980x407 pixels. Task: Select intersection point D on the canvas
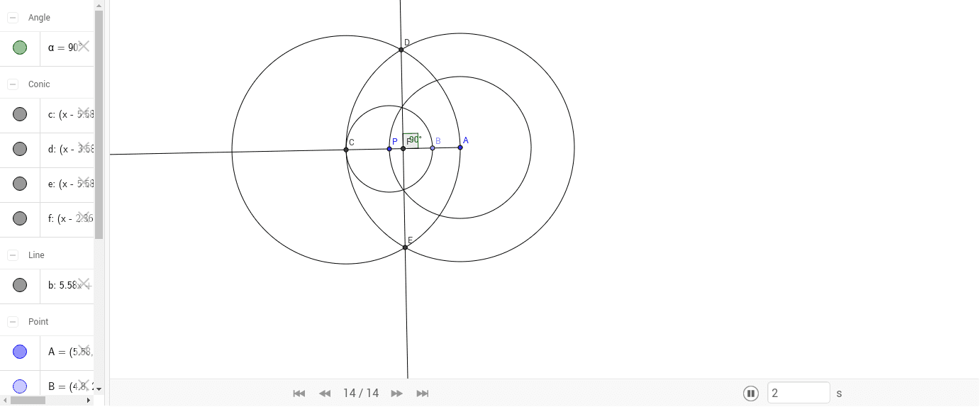tap(401, 50)
